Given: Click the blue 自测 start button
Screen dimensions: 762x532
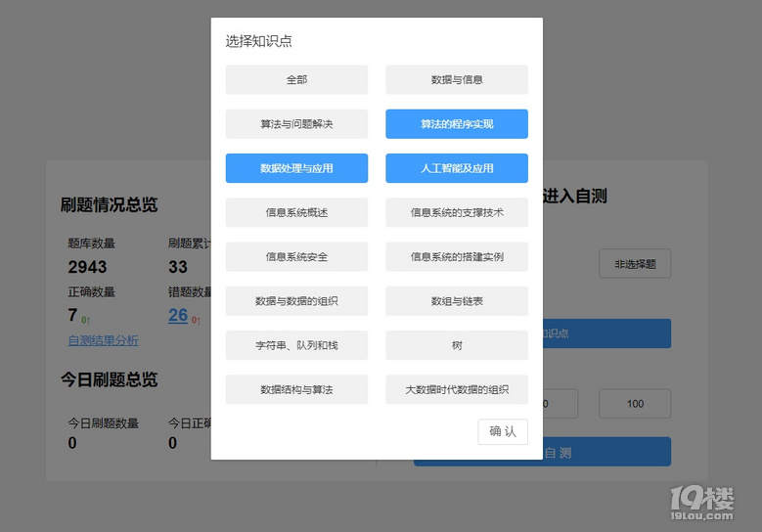Looking at the screenshot, I should point(606,452).
